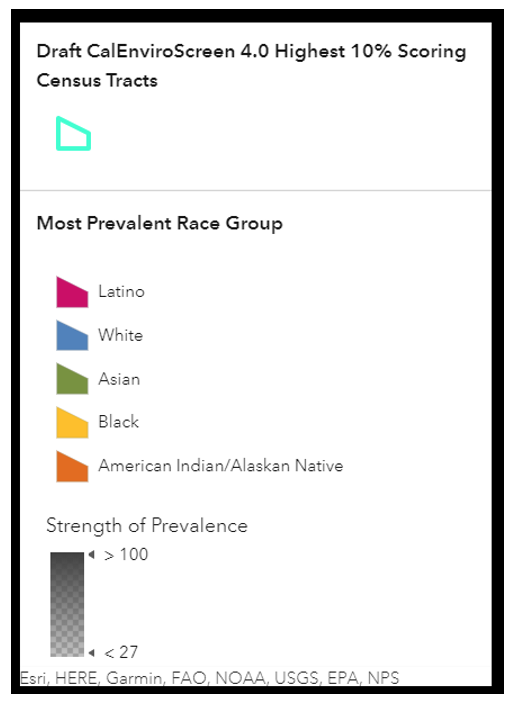The width and height of the screenshot is (514, 711).
Task: Click the yellow Black legend swatch
Action: pyautogui.click(x=72, y=423)
